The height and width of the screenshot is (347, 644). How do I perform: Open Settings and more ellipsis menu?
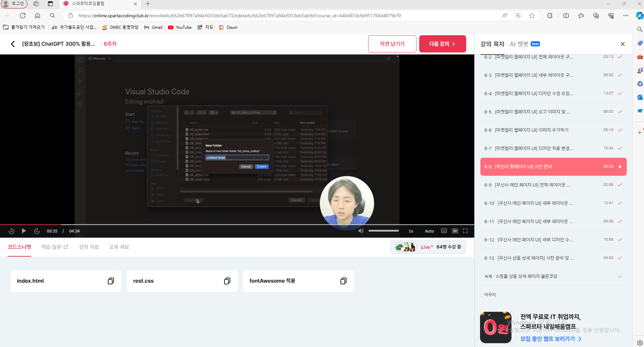point(626,16)
